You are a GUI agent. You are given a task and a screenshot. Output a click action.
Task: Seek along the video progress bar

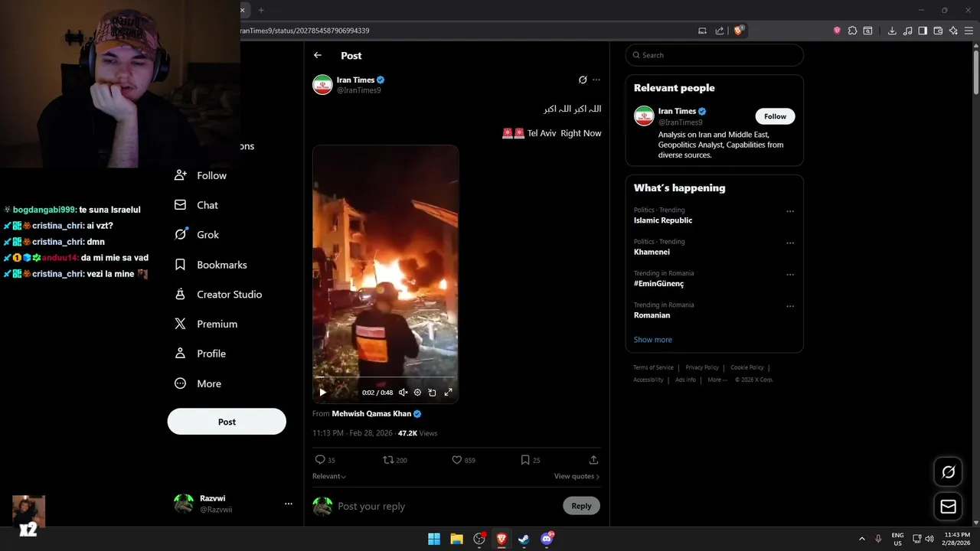[x=385, y=377]
